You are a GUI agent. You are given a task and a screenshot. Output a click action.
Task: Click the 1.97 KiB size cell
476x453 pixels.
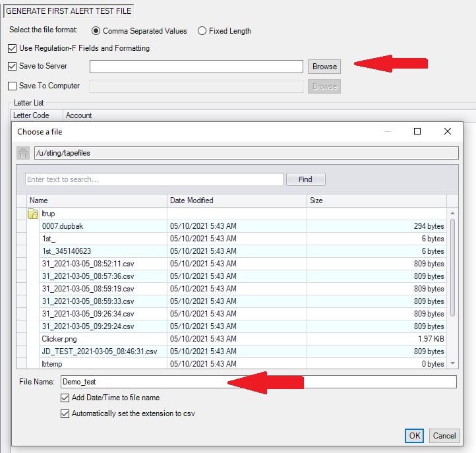[376, 339]
